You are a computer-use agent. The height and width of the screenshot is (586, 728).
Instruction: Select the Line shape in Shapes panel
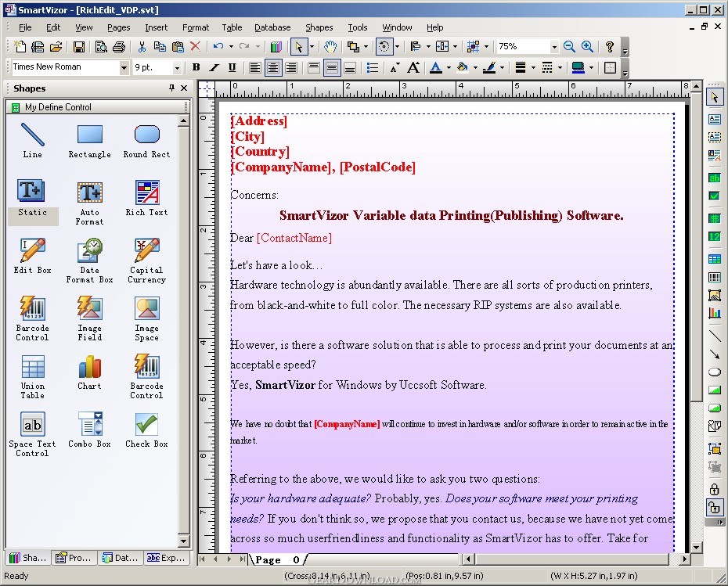point(33,141)
